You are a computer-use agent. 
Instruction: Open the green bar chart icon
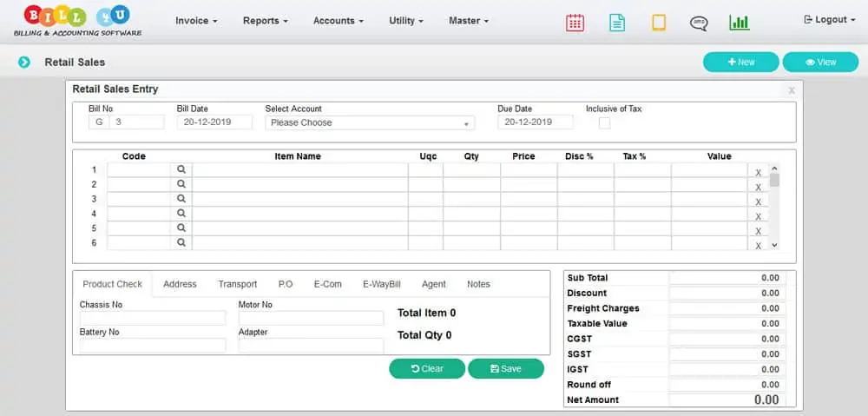[x=739, y=23]
